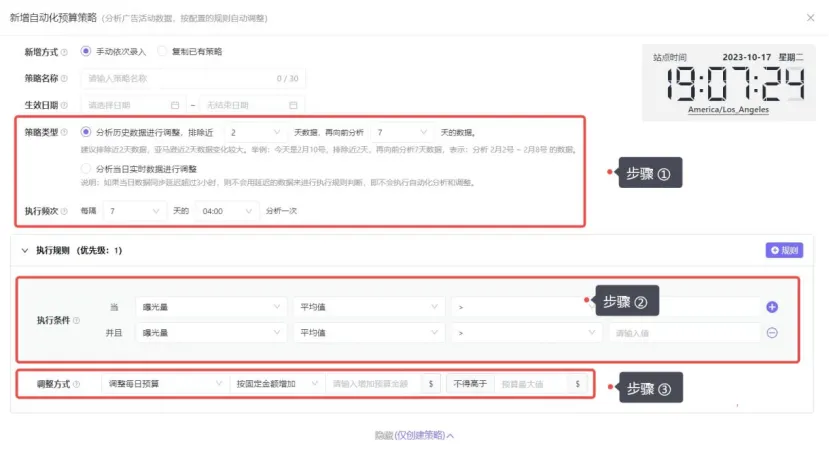Click 请输入值 field in 并且 row
The image size is (830, 456).
(x=685, y=333)
